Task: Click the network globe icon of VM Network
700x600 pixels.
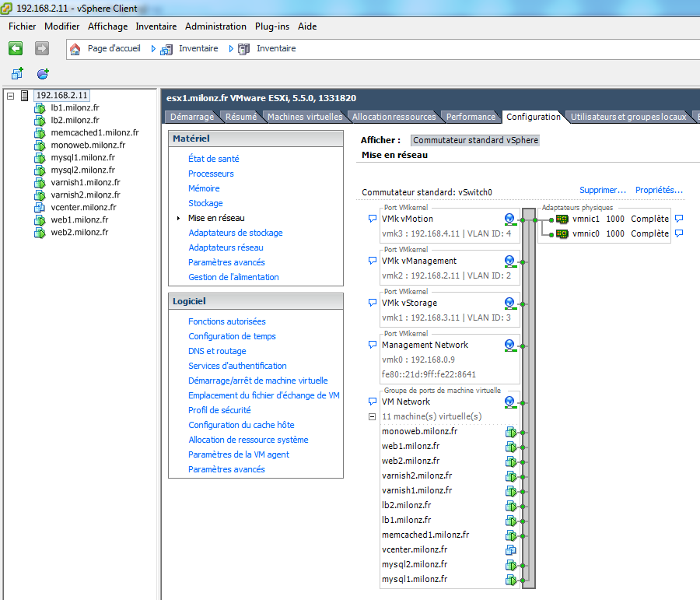Action: point(509,402)
